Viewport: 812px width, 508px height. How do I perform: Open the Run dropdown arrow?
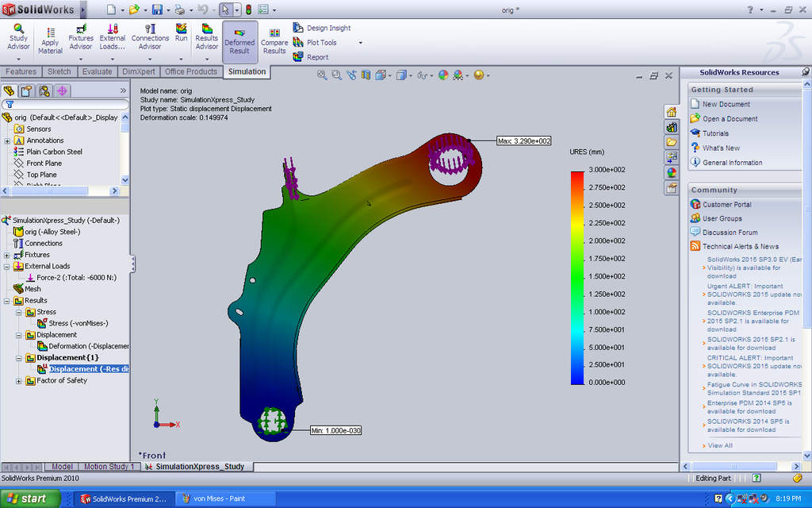pos(182,59)
